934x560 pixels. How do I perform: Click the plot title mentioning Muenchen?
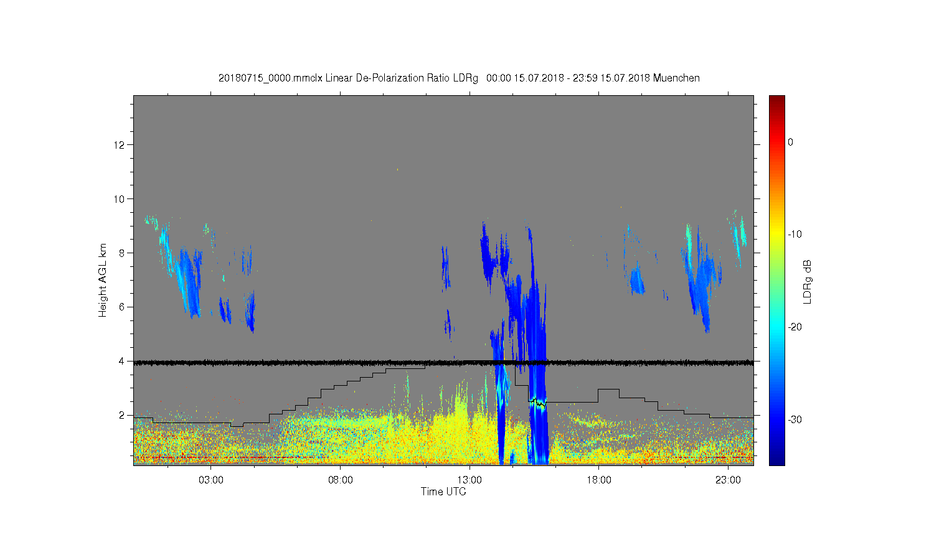459,78
